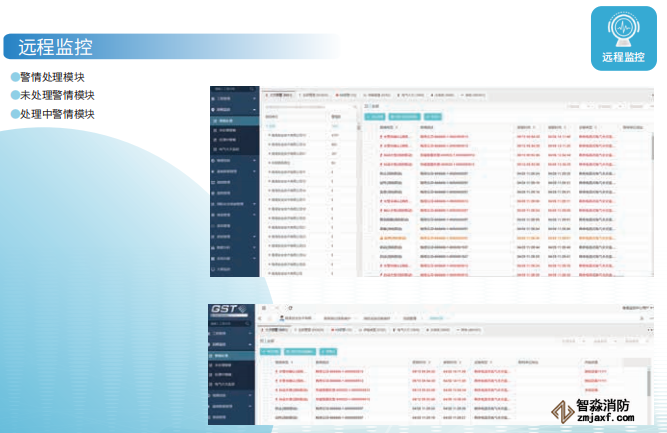Click the back arrow icon in lower toolbar
667x433 pixels.
pyautogui.click(x=277, y=308)
